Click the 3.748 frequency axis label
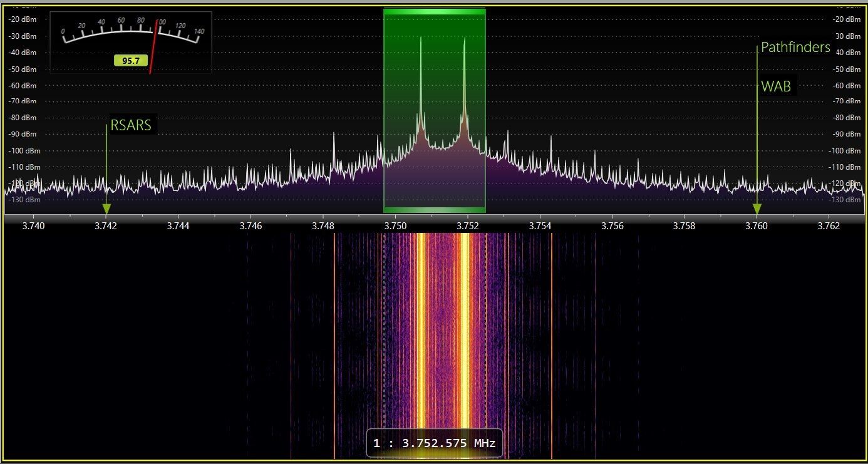 tap(323, 226)
